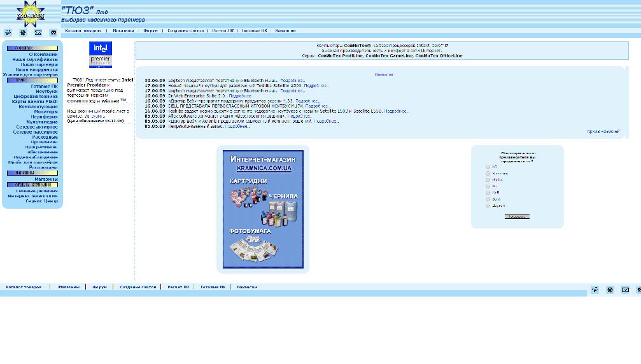Click the envelope mail icon in the header

click(38, 32)
